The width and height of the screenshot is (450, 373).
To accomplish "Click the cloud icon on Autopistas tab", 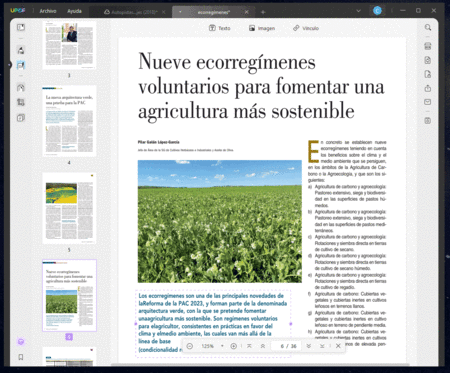I will (x=107, y=12).
